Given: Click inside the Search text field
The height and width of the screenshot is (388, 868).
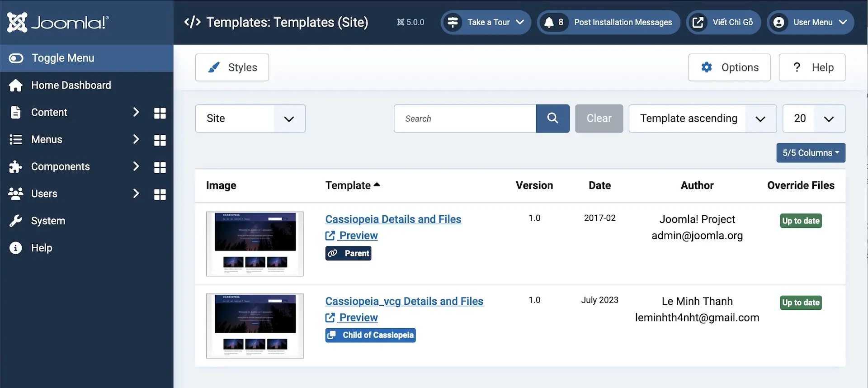Looking at the screenshot, I should 465,118.
